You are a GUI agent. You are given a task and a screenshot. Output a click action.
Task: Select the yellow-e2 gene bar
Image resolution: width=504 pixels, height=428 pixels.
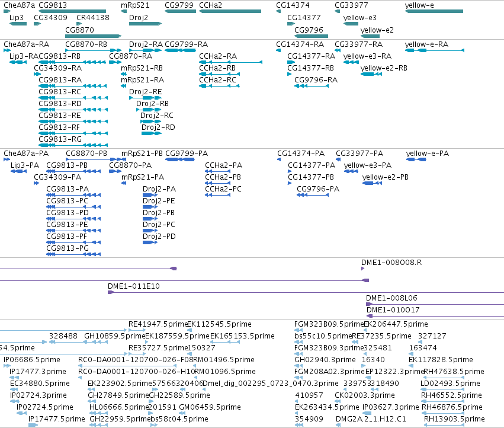pos(370,36)
